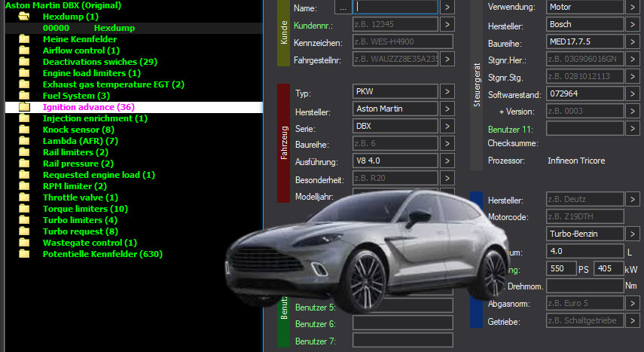The height and width of the screenshot is (352, 644).
Task: Click the Deactivations swiches folder icon
Action: (x=24, y=62)
